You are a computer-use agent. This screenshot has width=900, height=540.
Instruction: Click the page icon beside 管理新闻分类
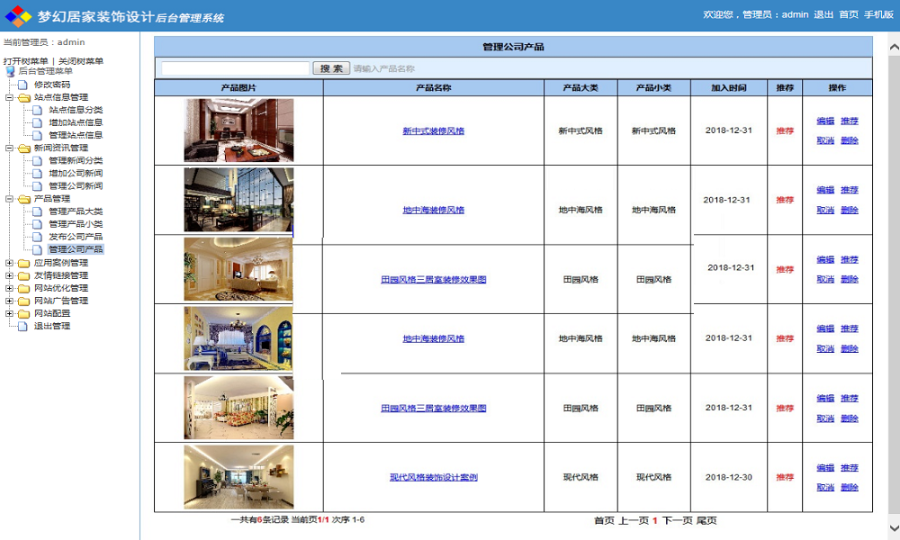point(37,161)
